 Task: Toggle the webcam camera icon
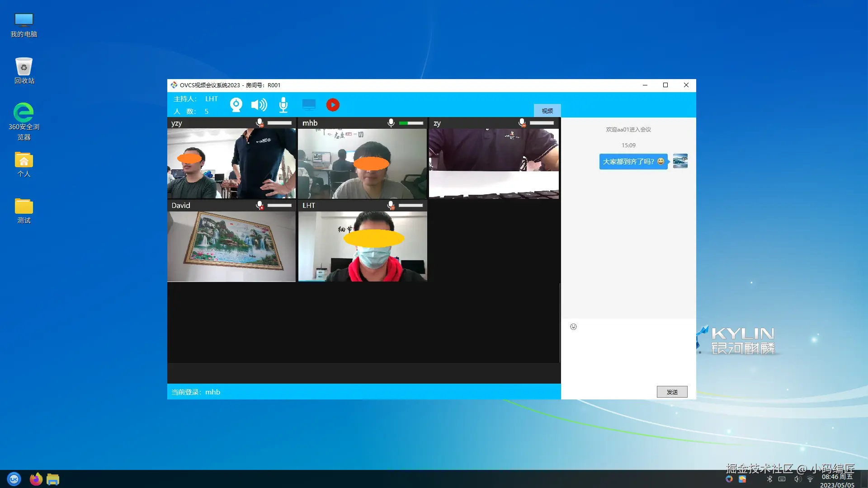coord(236,105)
